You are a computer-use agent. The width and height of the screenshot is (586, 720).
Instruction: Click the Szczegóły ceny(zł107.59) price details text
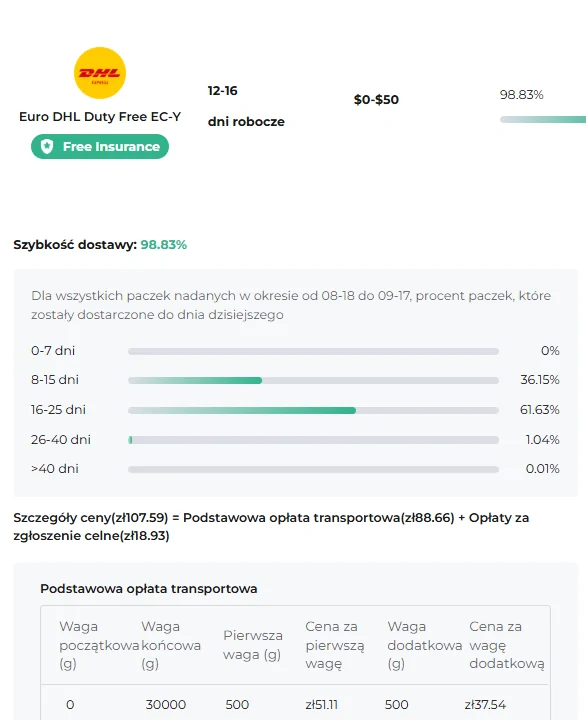(x=91, y=518)
